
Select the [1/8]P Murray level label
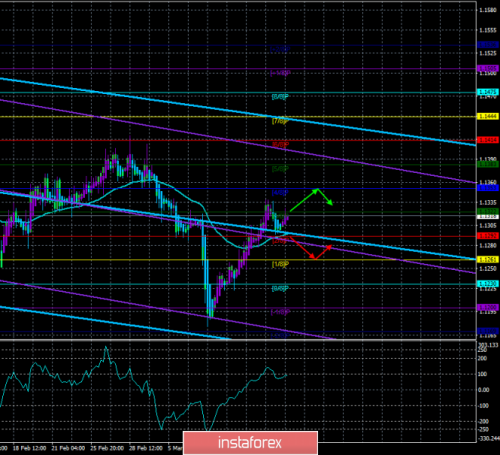[280, 264]
